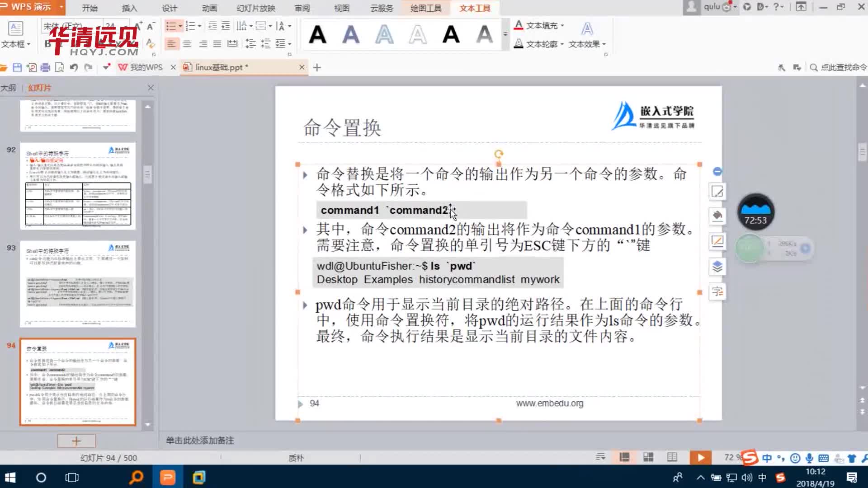Open the WPS 演示 application menu dropdown
The width and height of the screenshot is (868, 488).
tap(61, 7)
